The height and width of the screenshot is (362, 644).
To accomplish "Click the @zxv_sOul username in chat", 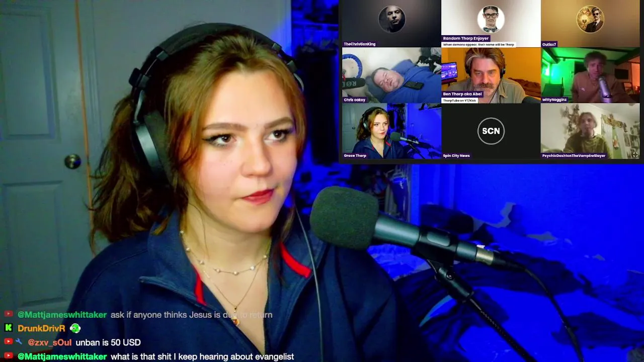I will (x=49, y=342).
